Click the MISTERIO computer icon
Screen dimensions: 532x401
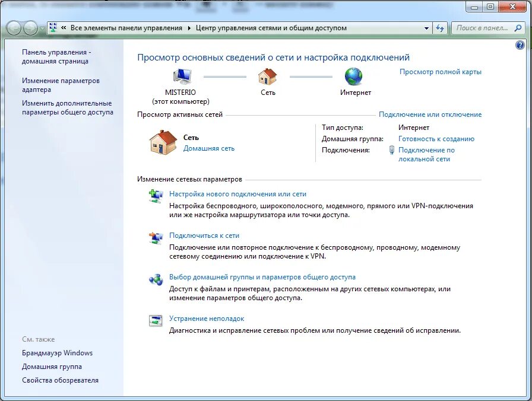182,77
